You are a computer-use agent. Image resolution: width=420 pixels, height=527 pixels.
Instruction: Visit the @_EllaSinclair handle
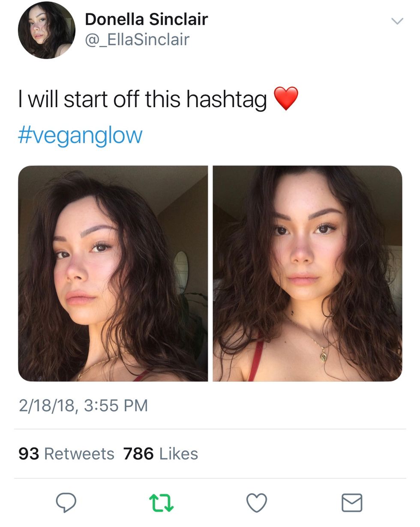click(x=137, y=40)
